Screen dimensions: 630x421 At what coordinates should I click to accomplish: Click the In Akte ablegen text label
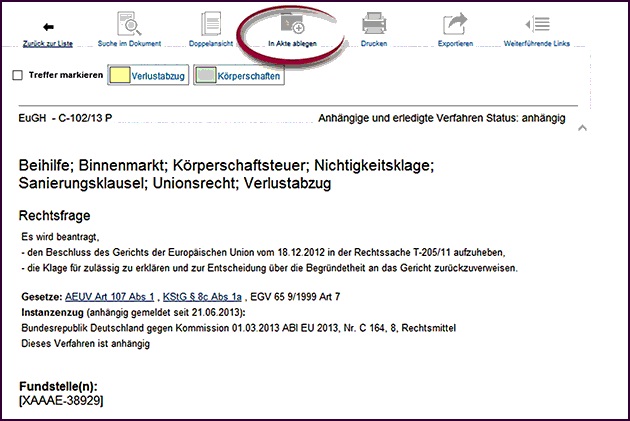[x=293, y=44]
